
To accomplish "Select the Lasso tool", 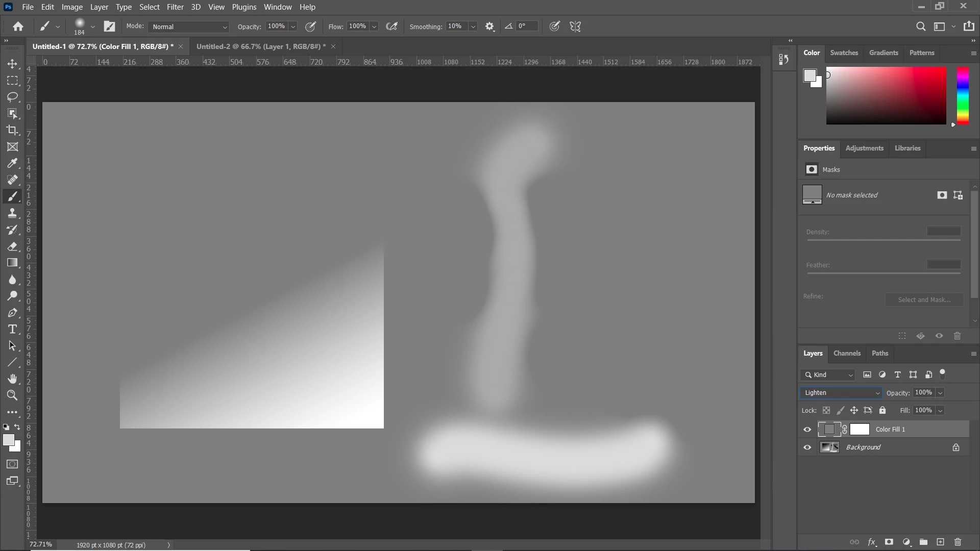I will point(12,97).
